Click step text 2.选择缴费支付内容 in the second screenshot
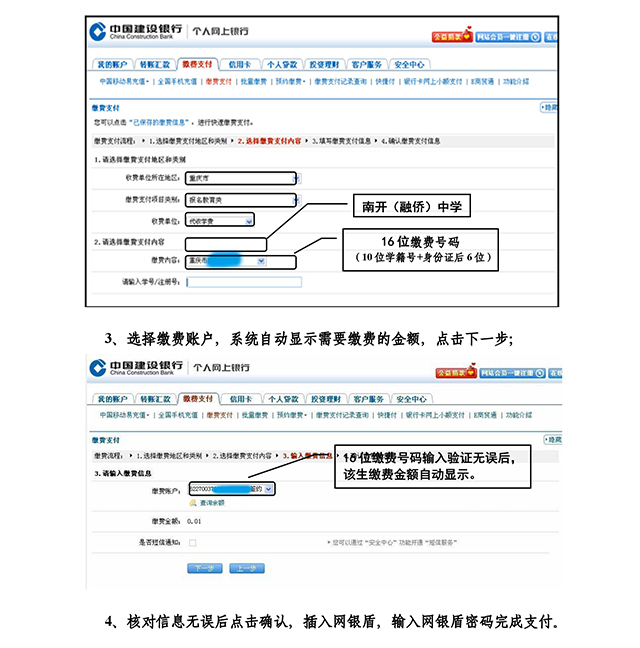Screen dimensions: 640x648 pos(242,455)
